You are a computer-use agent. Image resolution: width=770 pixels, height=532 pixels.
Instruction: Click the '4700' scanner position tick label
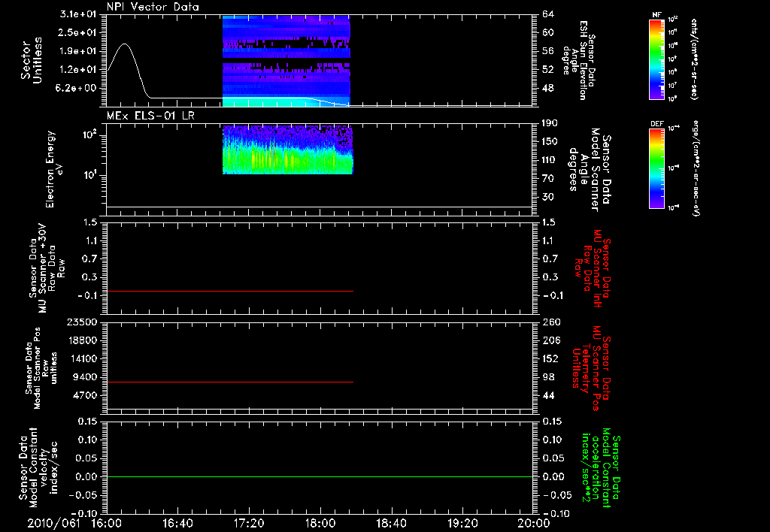click(x=84, y=395)
